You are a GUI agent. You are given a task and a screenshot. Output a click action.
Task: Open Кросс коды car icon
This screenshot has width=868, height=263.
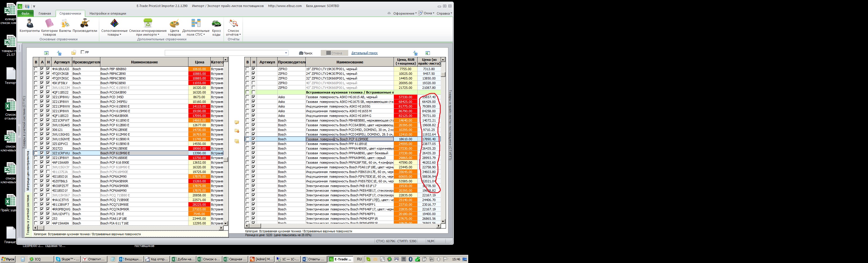216,27
